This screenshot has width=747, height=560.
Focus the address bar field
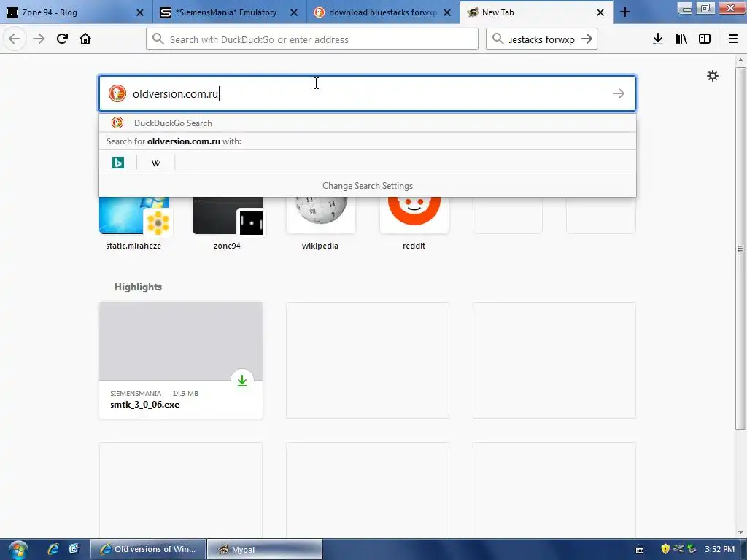point(312,39)
